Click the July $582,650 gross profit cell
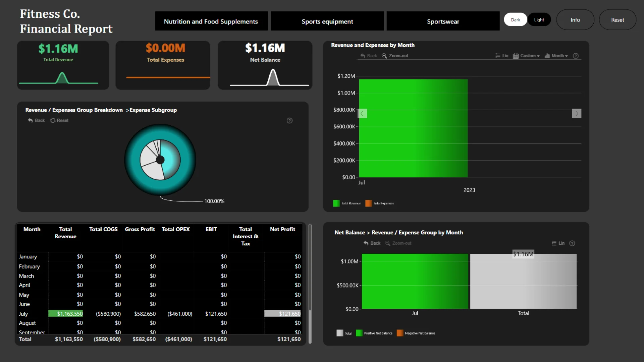Image resolution: width=644 pixels, height=362 pixels. 145,314
